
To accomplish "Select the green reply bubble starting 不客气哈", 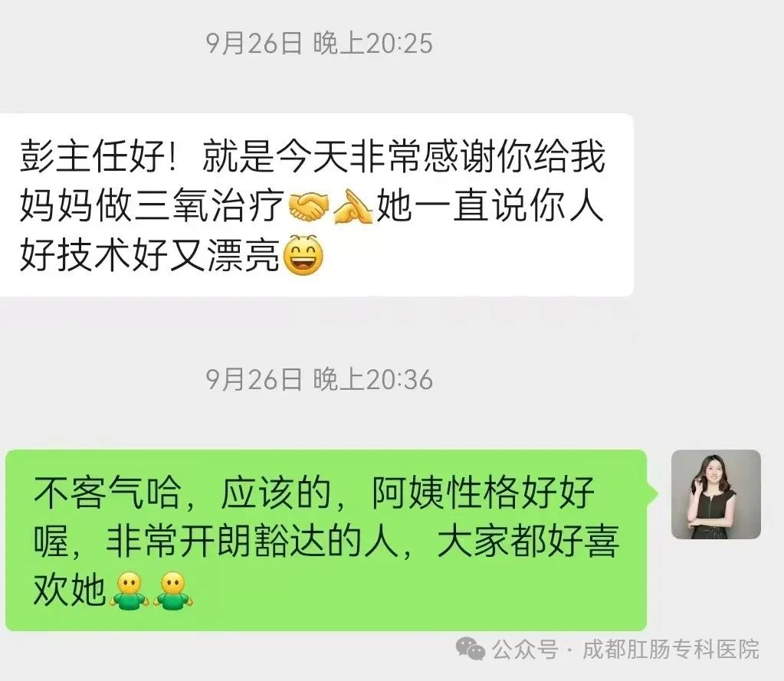I will pos(326,540).
